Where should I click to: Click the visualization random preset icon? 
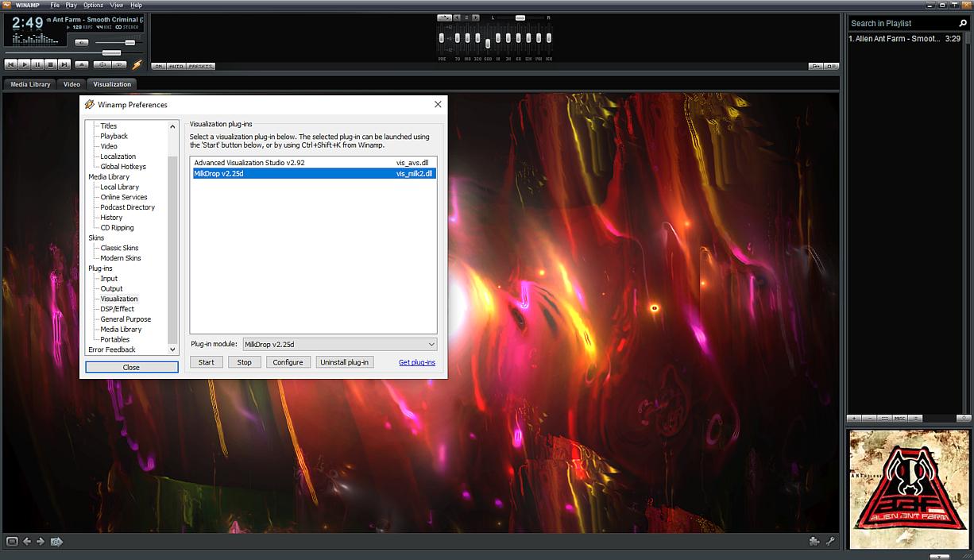56,542
